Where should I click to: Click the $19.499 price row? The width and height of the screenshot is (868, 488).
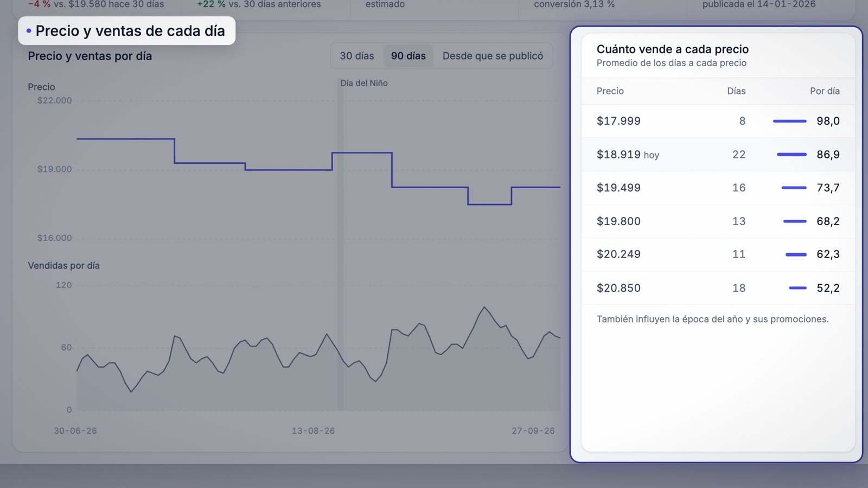[x=718, y=188]
